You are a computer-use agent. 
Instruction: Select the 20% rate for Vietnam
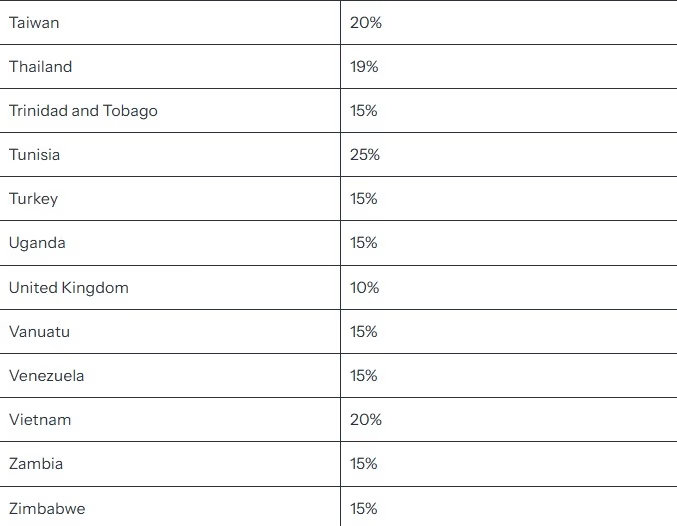366,420
